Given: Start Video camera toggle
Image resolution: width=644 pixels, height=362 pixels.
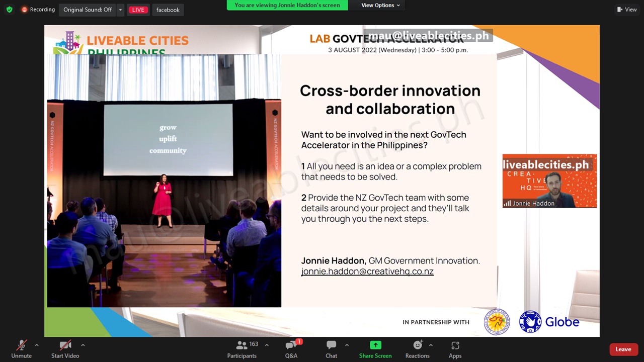Looking at the screenshot, I should 65,349.
